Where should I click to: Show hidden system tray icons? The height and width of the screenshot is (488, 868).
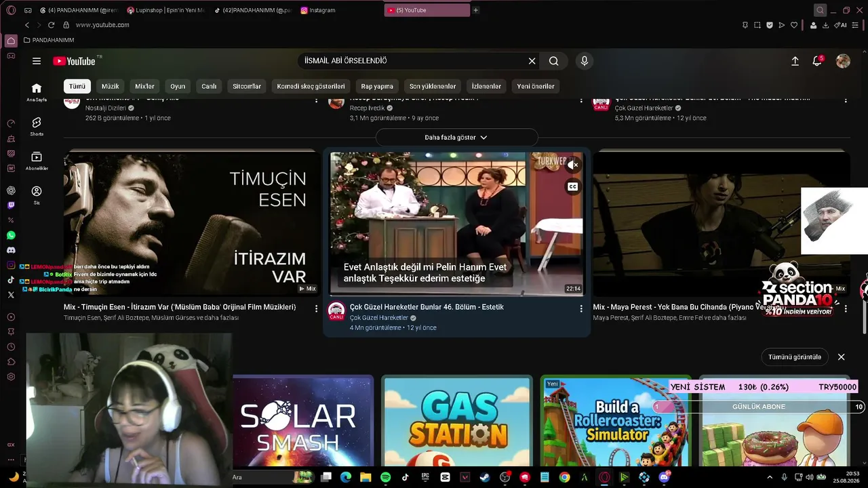pos(770,477)
